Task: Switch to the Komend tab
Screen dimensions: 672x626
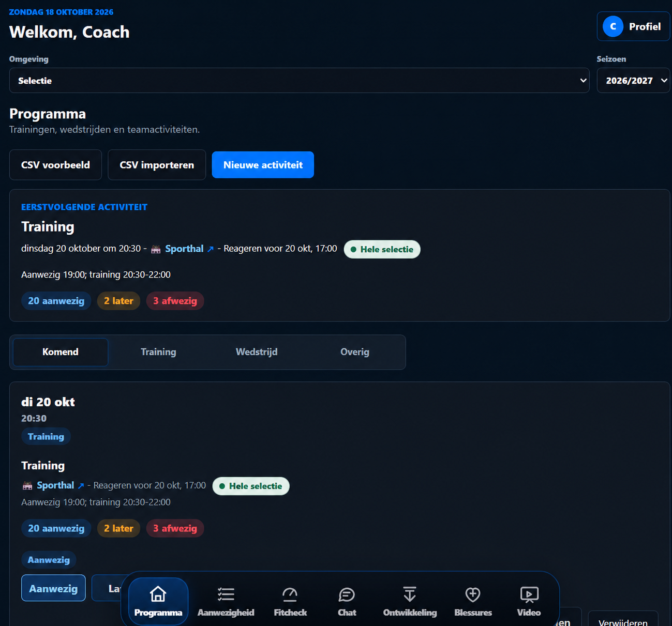Action: (x=61, y=352)
